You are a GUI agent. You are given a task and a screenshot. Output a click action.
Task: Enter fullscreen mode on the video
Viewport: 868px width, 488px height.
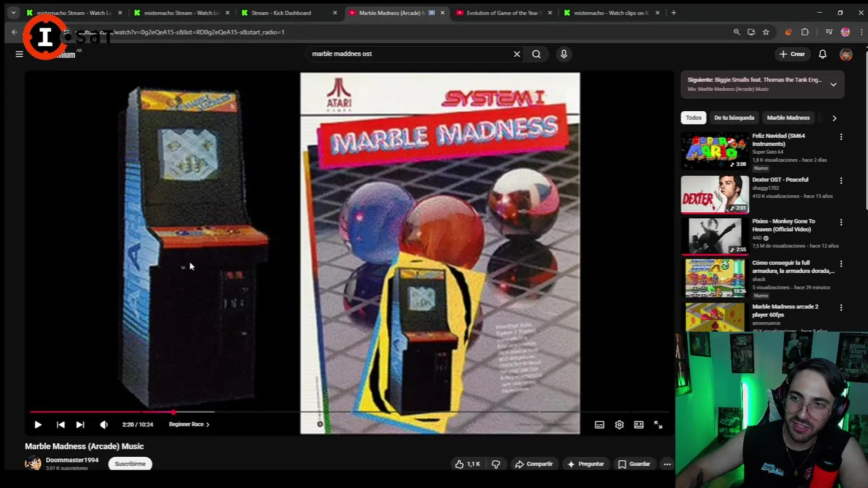pyautogui.click(x=658, y=425)
